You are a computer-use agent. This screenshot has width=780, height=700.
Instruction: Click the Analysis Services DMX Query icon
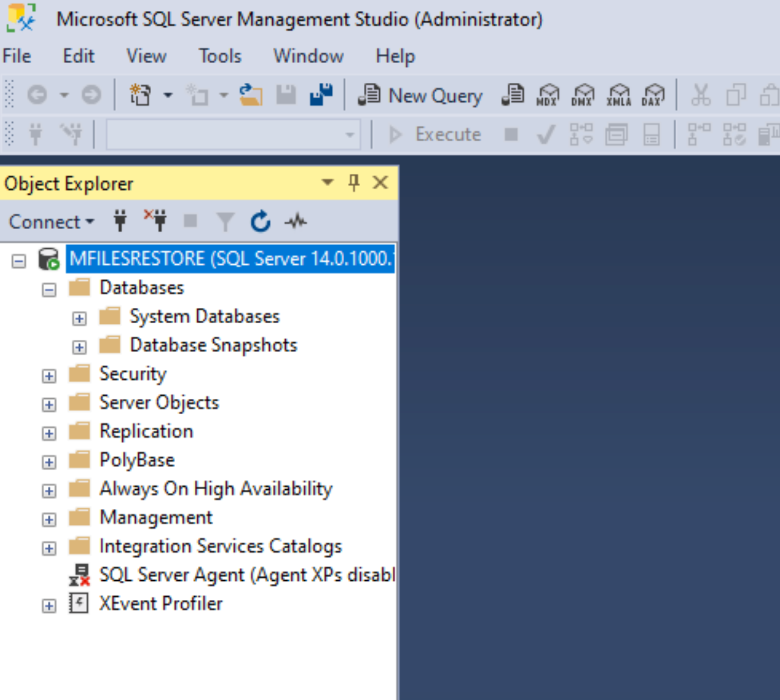click(583, 95)
